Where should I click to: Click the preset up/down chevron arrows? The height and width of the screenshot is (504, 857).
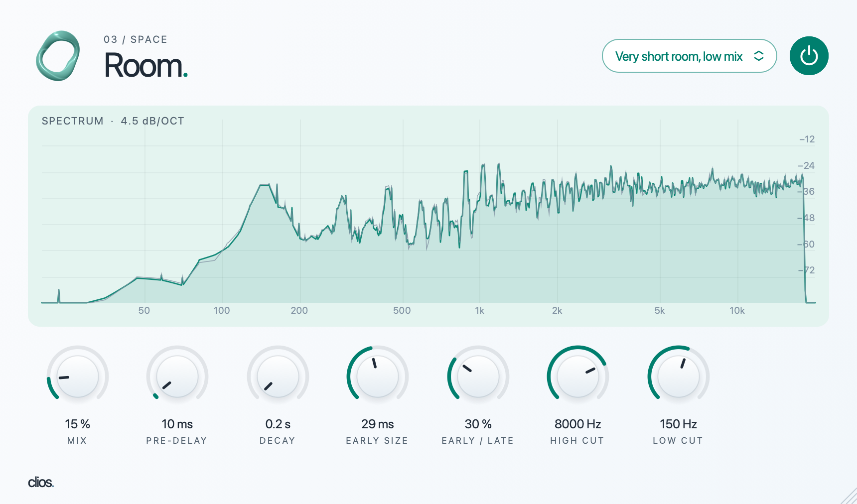[x=758, y=56]
